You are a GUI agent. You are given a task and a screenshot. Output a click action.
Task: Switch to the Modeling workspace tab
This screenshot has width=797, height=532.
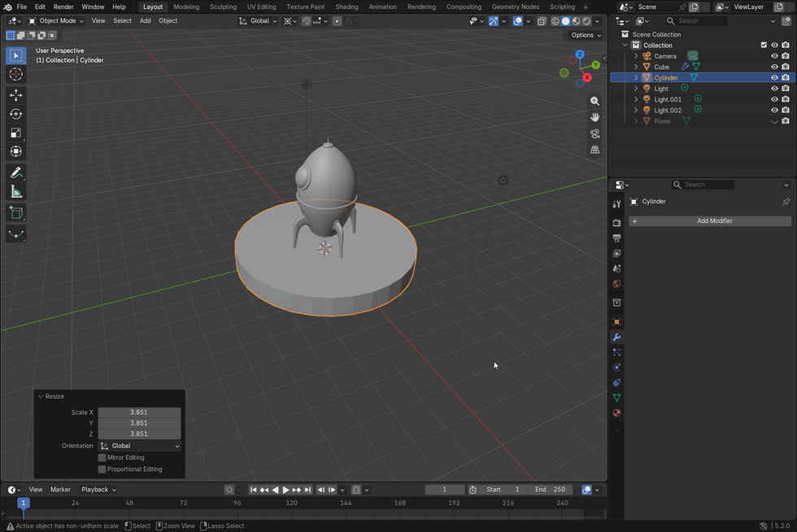[x=186, y=7]
